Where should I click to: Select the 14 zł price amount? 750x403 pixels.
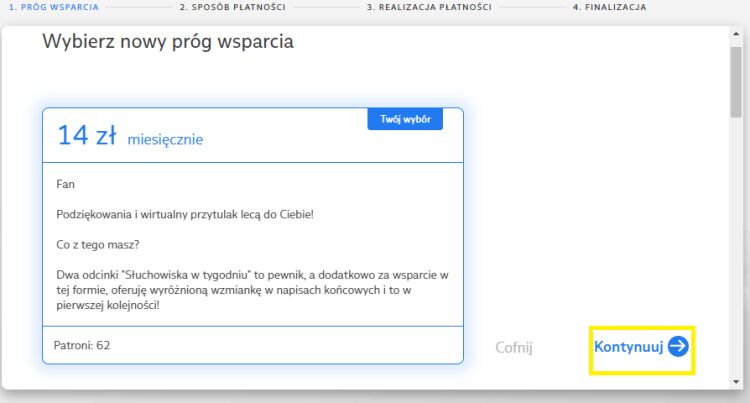point(87,136)
